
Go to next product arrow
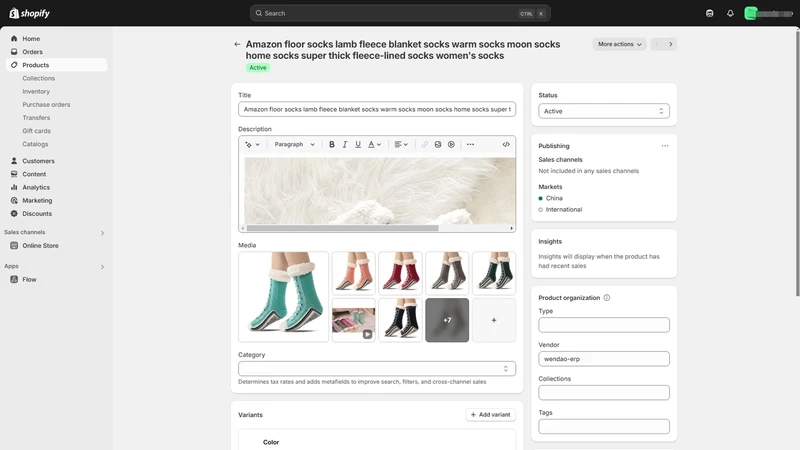tap(670, 44)
